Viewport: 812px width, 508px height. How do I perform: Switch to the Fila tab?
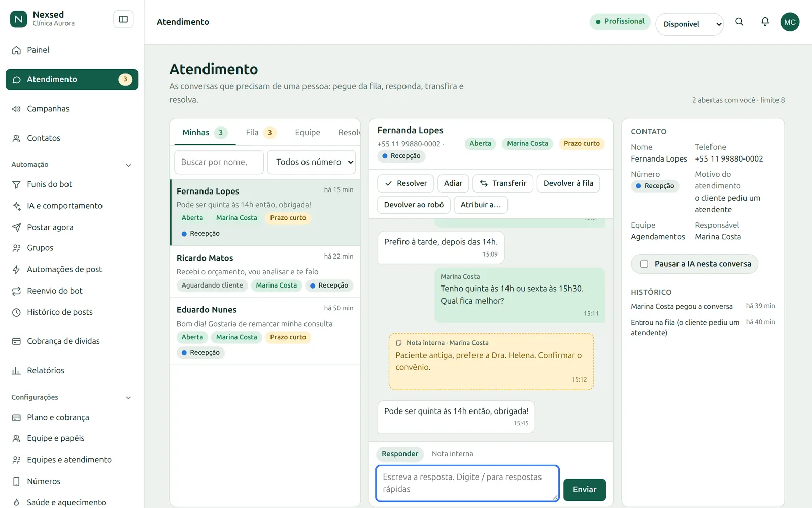pos(261,133)
